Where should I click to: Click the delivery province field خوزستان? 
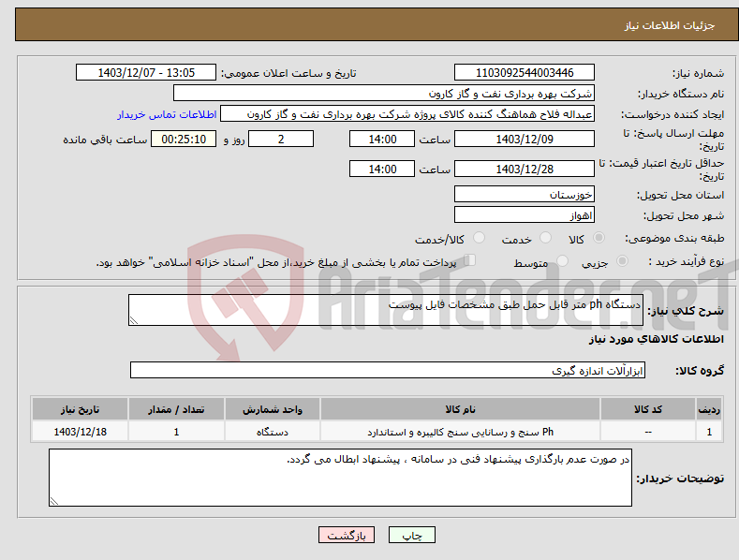(525, 194)
